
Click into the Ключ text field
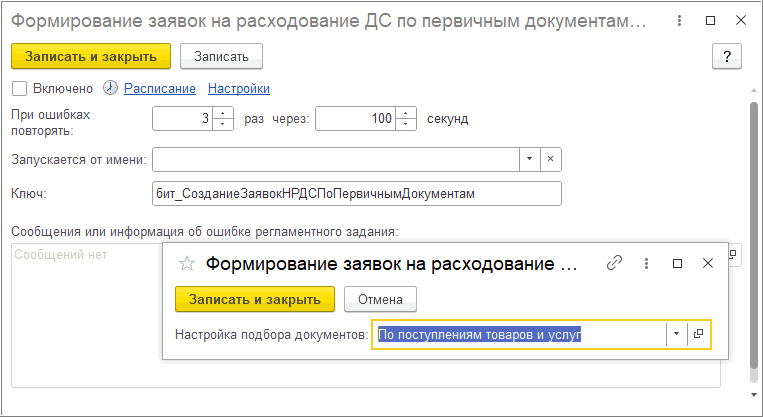pos(357,193)
